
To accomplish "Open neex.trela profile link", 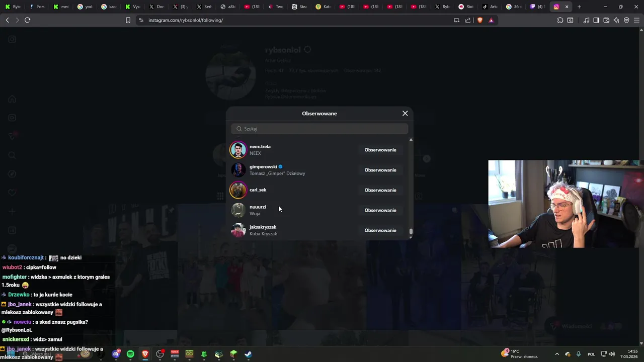I will coord(260,146).
